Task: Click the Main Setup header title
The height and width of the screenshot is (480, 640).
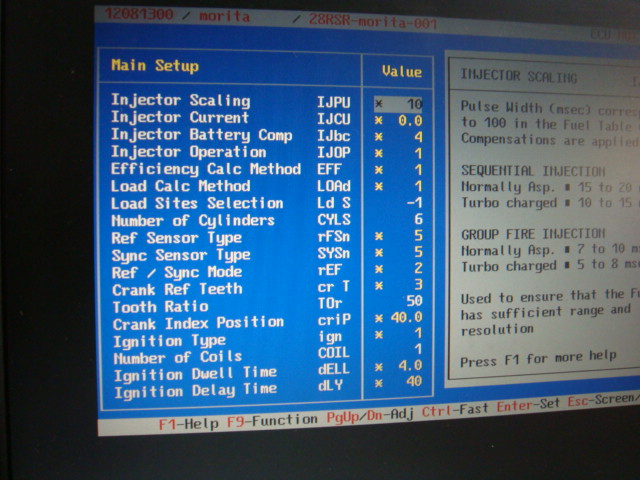Action: [x=155, y=66]
